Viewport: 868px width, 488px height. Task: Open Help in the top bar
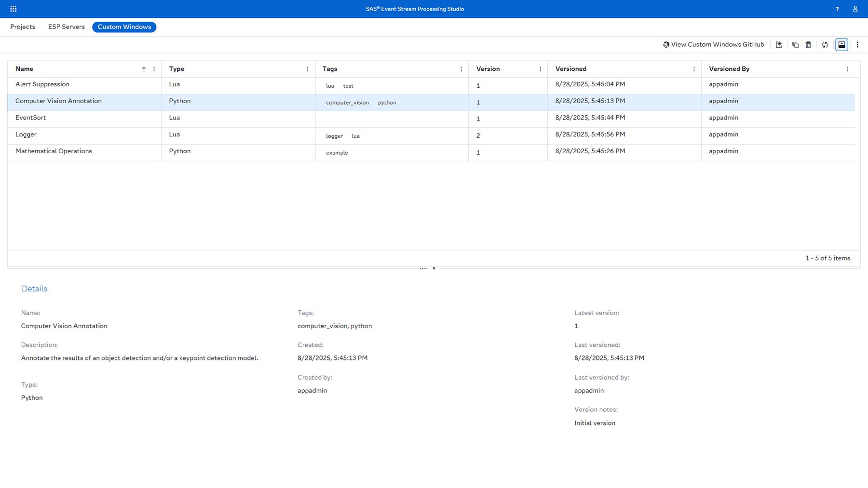837,9
